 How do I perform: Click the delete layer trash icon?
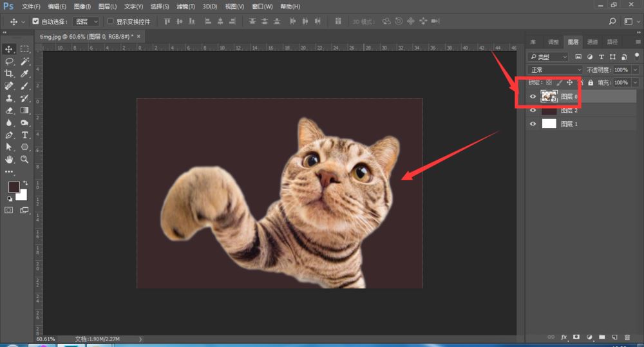(x=627, y=337)
